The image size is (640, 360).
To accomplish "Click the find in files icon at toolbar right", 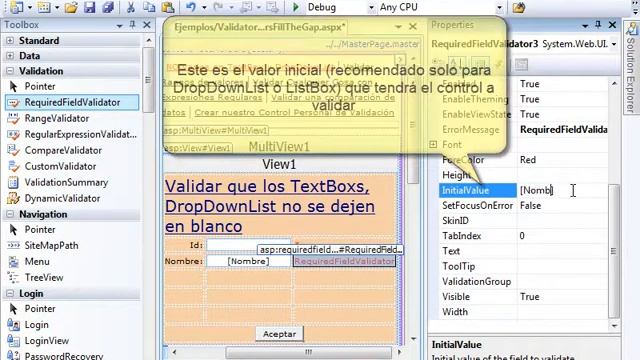I will coord(519,7).
